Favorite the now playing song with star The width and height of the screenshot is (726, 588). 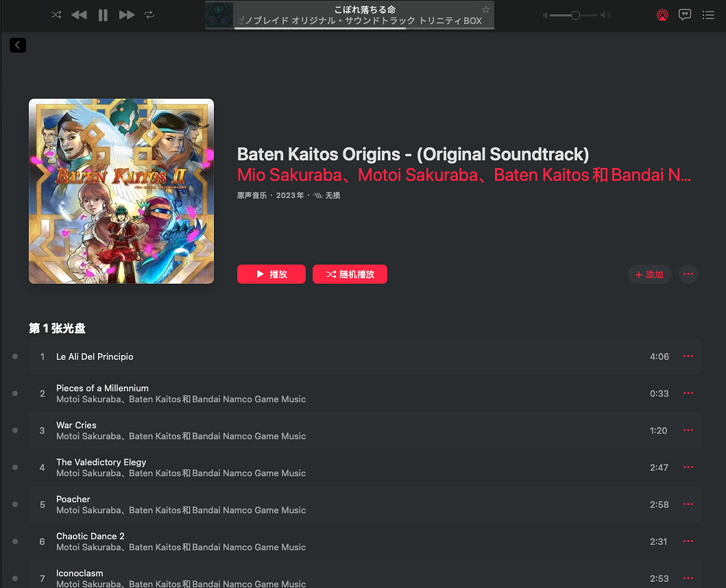(x=485, y=10)
